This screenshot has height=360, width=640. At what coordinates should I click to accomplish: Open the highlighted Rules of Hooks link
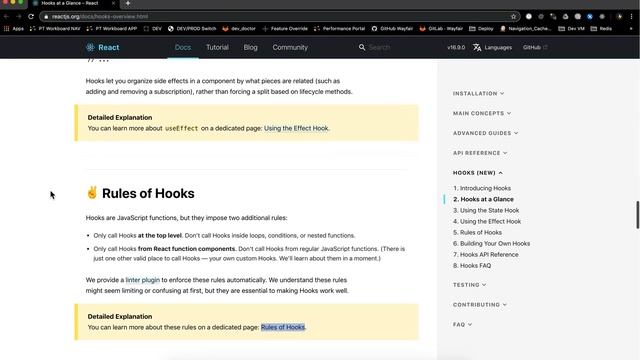(283, 327)
